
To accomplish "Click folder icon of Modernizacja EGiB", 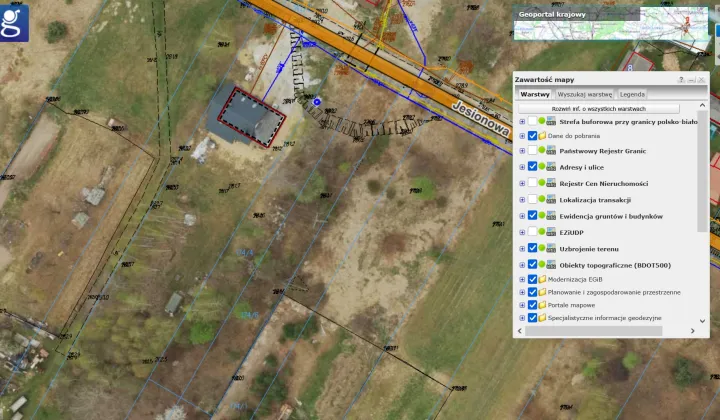I will pyautogui.click(x=542, y=279).
